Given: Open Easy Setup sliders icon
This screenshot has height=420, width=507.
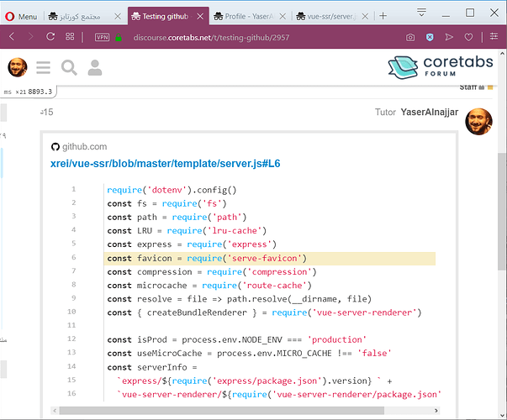Looking at the screenshot, I should point(494,36).
